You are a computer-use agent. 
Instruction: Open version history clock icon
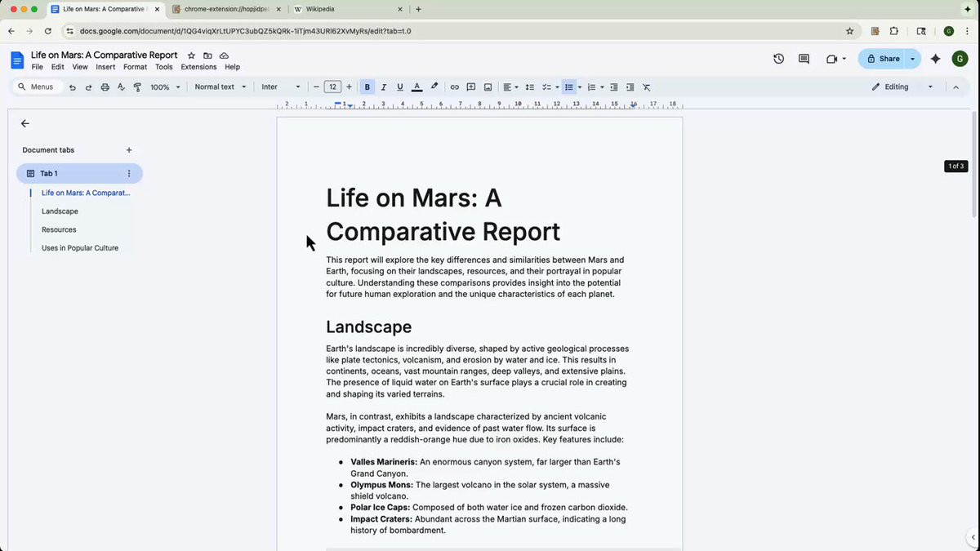778,59
